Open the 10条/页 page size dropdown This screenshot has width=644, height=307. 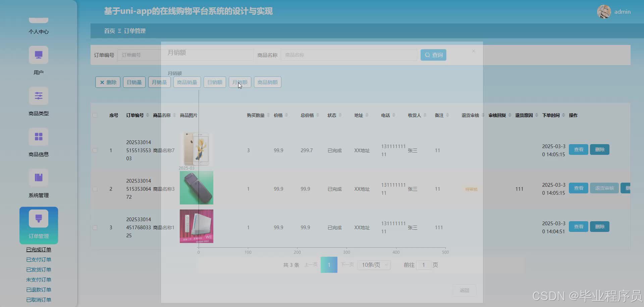374,265
